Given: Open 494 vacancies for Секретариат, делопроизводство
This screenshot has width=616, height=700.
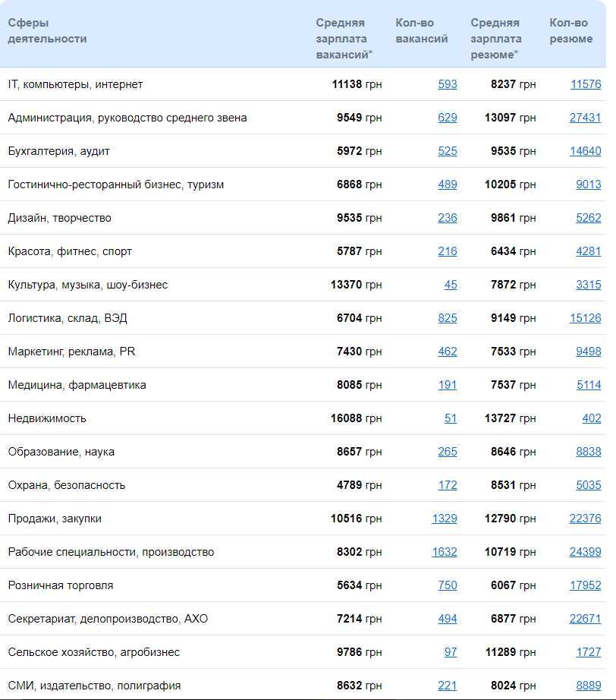Looking at the screenshot, I should [x=448, y=619].
